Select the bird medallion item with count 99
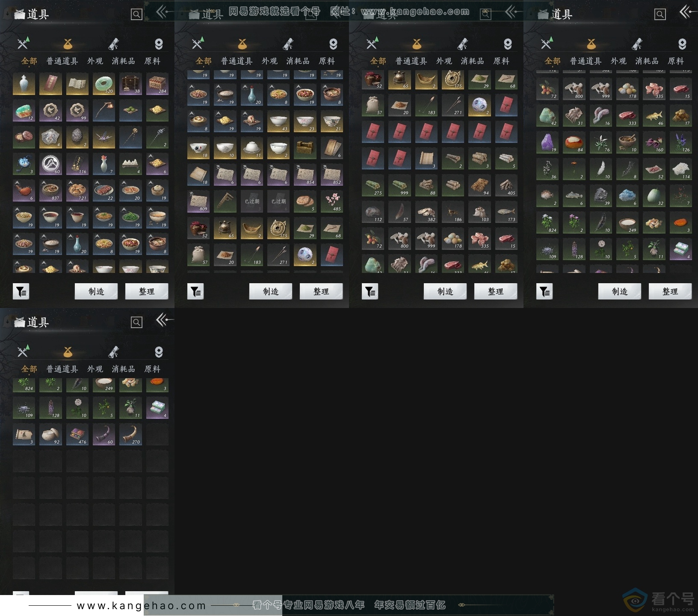 pos(77,110)
